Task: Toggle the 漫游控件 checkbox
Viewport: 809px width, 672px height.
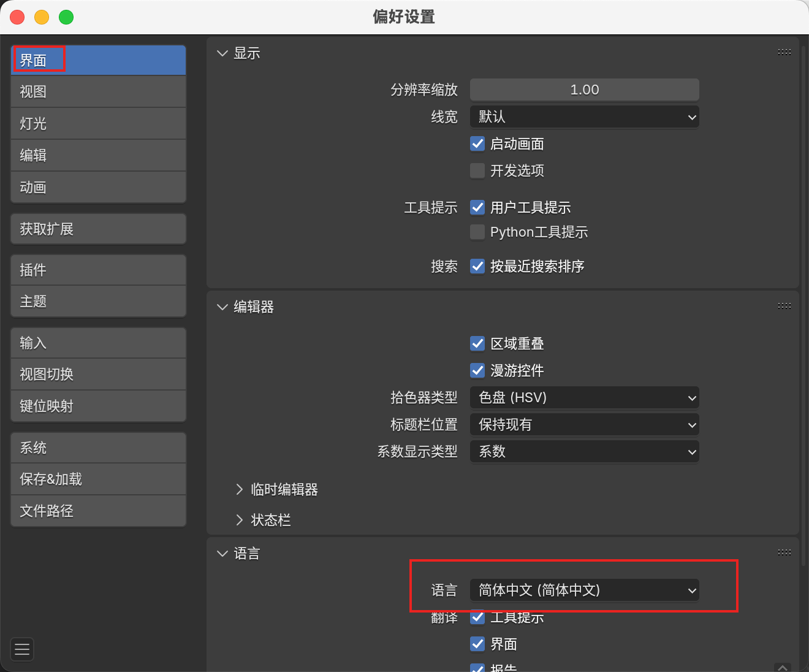Action: 477,370
